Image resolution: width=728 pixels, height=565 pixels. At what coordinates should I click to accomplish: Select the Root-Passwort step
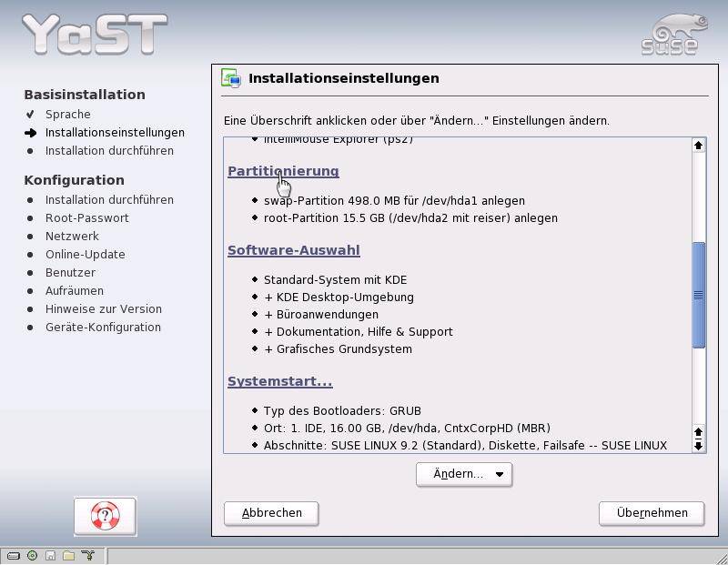tap(86, 217)
